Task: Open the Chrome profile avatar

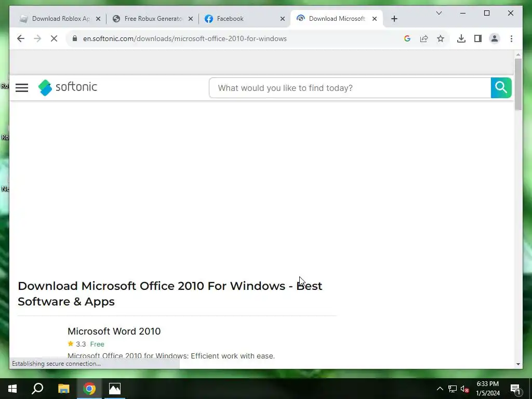Action: (x=495, y=38)
